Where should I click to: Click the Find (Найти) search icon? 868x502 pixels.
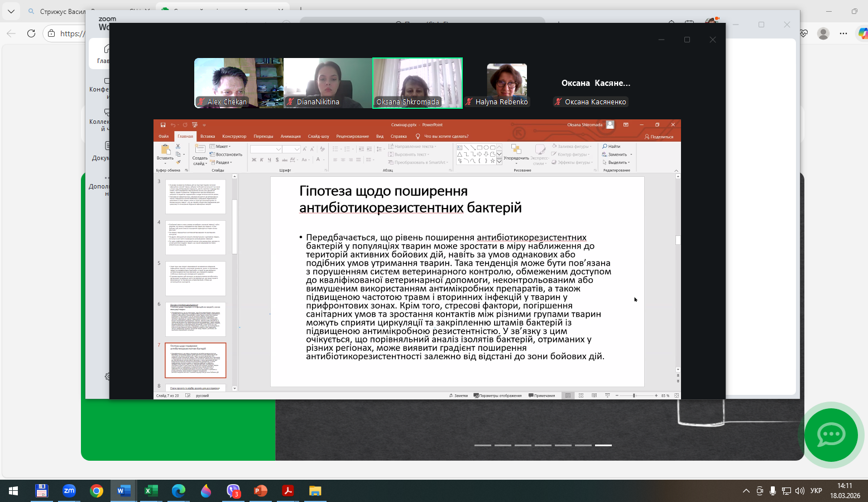point(605,147)
